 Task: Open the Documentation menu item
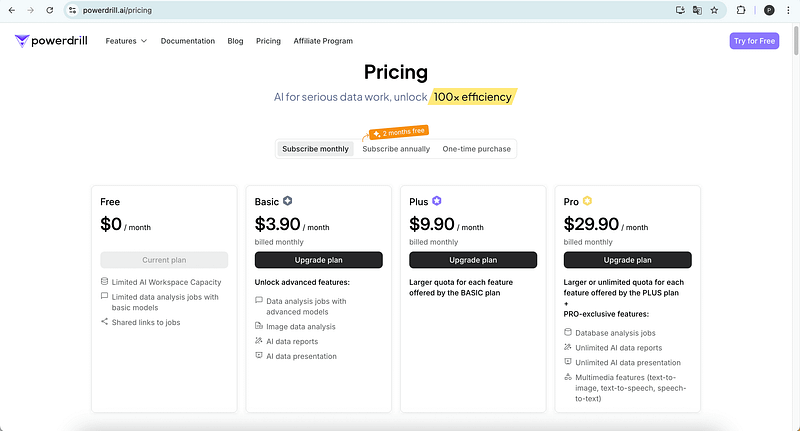(188, 41)
